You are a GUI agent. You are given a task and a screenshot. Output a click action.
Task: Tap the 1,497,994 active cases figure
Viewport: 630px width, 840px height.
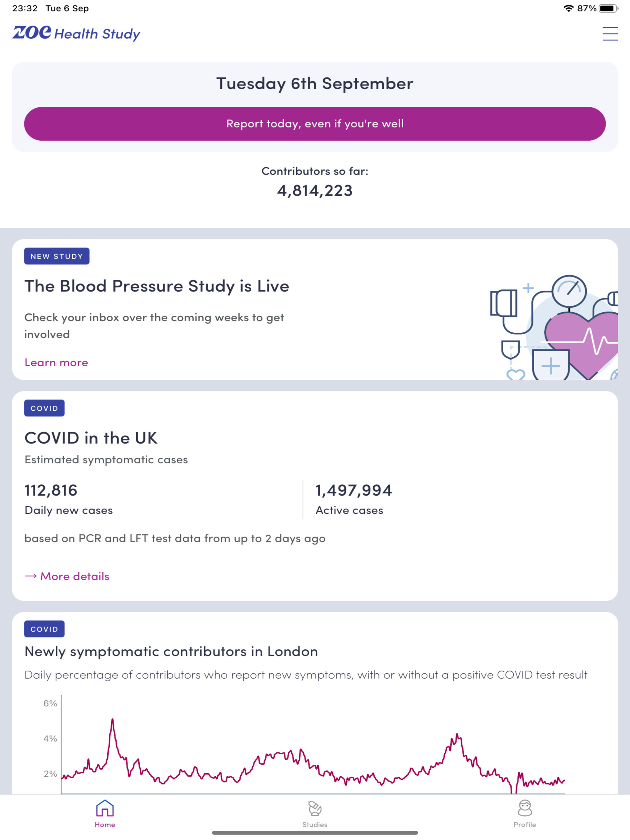point(353,490)
